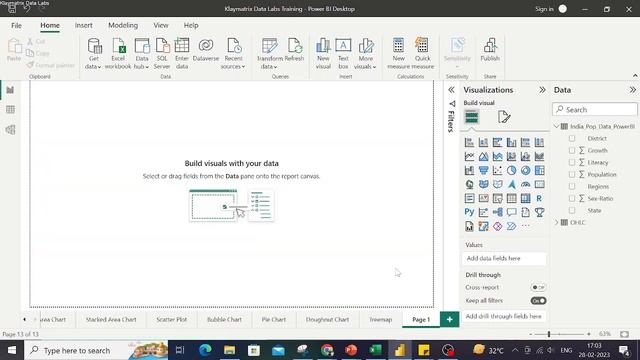Select the Stacked bar chart visual
This screenshot has height=360, width=640.
click(x=469, y=142)
